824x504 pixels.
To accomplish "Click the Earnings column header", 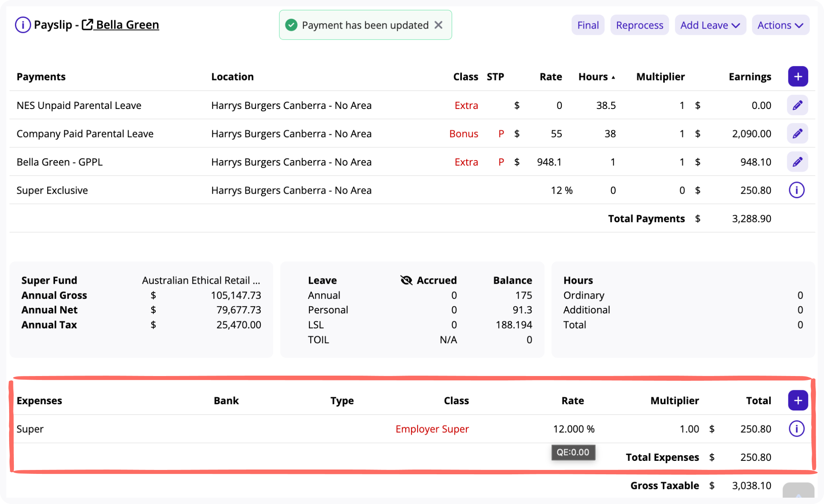I will pyautogui.click(x=750, y=76).
